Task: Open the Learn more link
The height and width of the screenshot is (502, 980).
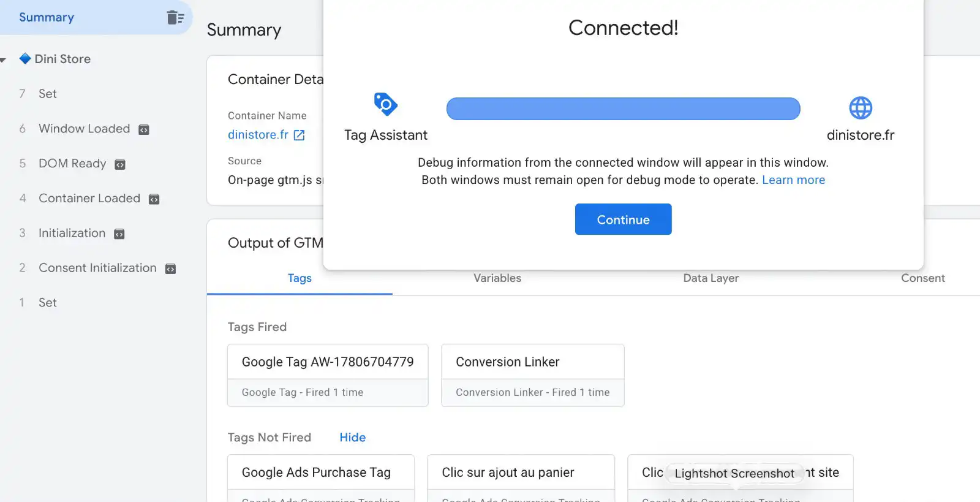Action: click(794, 180)
